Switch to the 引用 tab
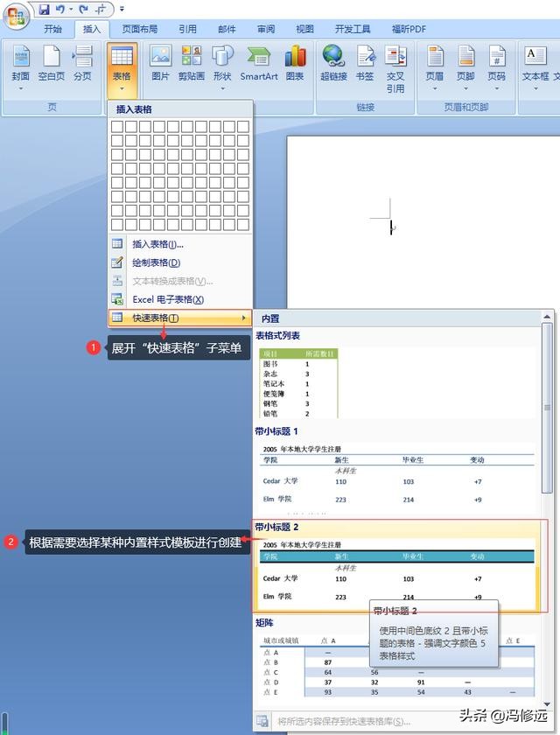The image size is (560, 735). coord(187,29)
